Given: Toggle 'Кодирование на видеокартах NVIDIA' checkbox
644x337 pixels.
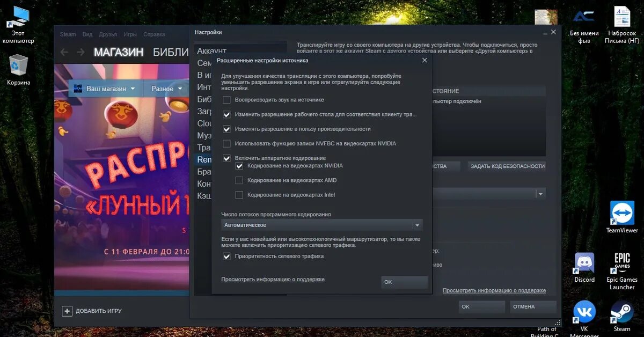Looking at the screenshot, I should click(239, 166).
